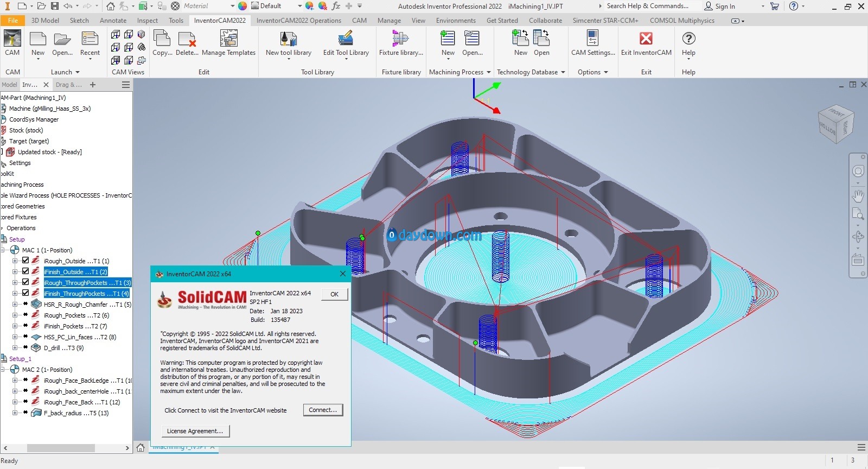Click OK in the InventorCAM about dialog
This screenshot has height=469, width=868.
pyautogui.click(x=334, y=294)
